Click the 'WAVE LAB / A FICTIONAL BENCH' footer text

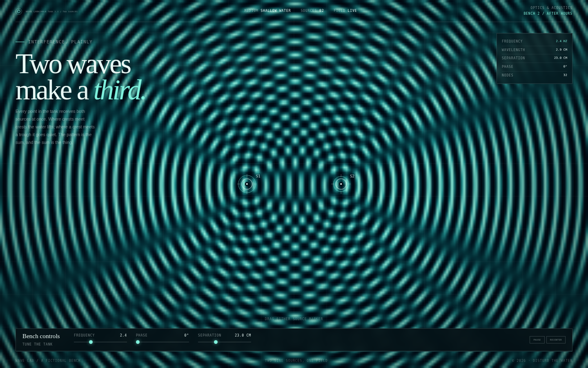pyautogui.click(x=48, y=361)
